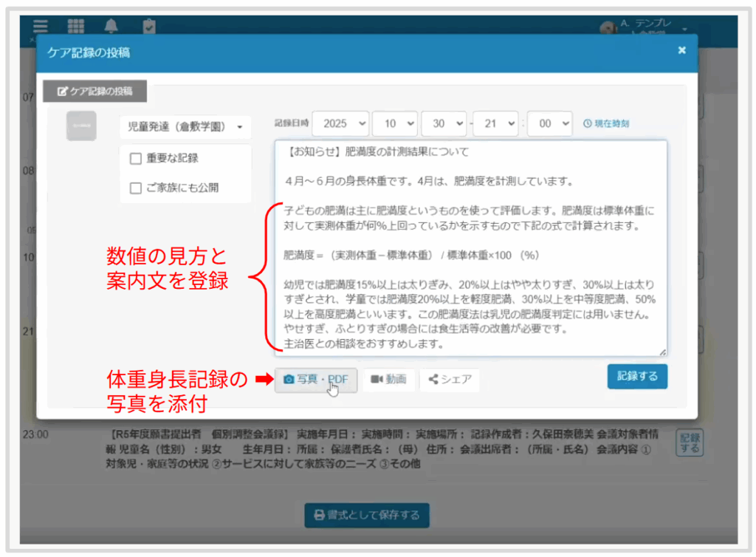756x557 pixels.
Task: Select the ケア記録の投稿 tab
Action: pyautogui.click(x=95, y=92)
